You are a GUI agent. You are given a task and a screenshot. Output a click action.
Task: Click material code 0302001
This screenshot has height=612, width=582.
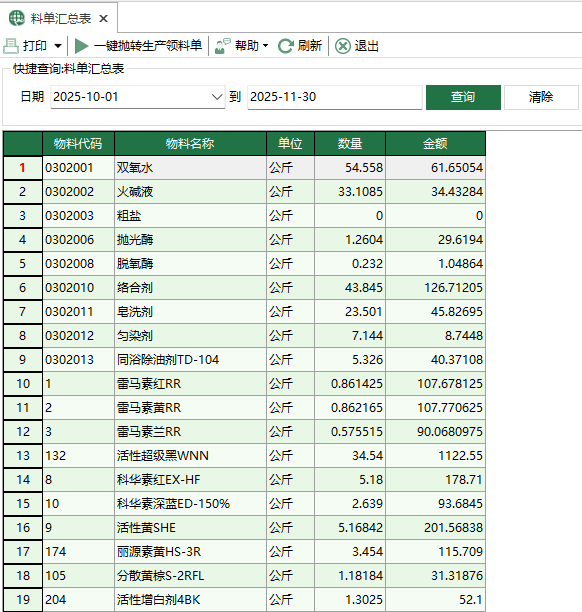(x=78, y=168)
